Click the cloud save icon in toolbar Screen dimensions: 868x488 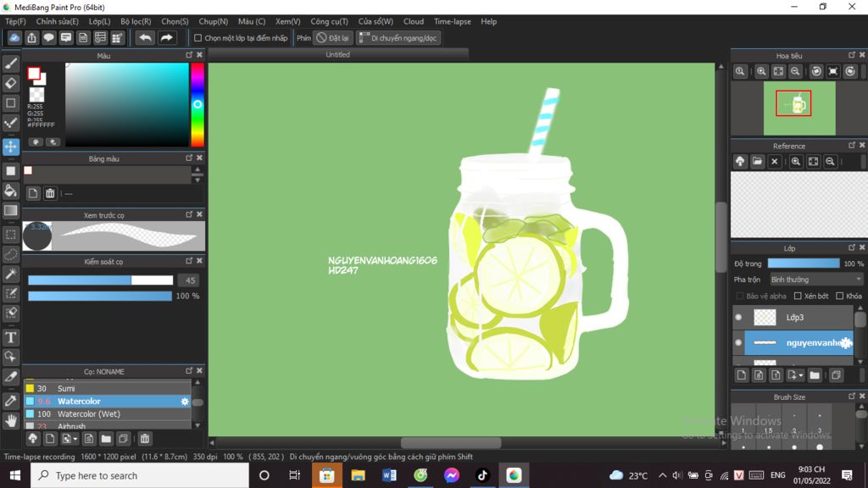pyautogui.click(x=14, y=37)
